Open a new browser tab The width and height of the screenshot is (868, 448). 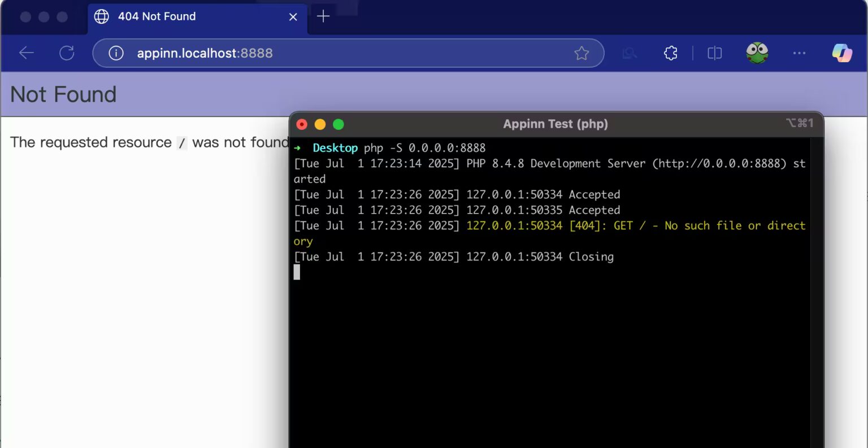point(323,16)
